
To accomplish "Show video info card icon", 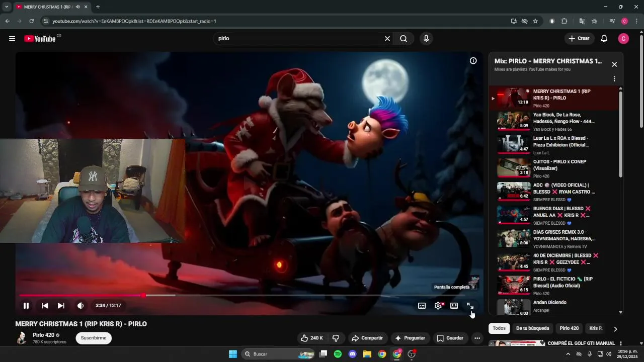I will 473,61.
